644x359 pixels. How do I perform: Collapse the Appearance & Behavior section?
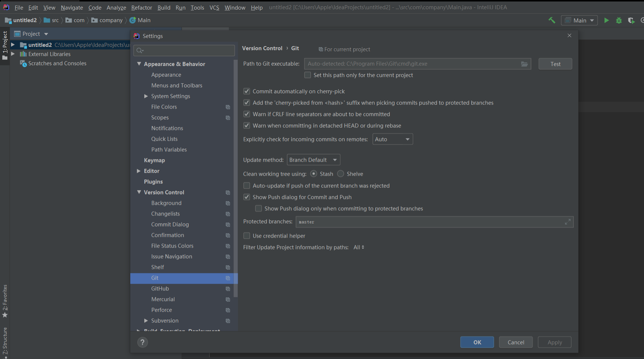[139, 64]
